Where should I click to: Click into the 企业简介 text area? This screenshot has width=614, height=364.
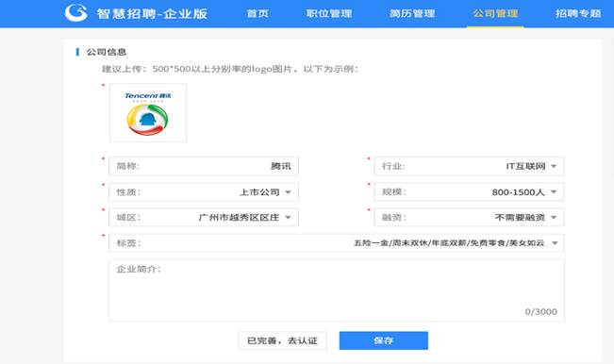(x=337, y=290)
